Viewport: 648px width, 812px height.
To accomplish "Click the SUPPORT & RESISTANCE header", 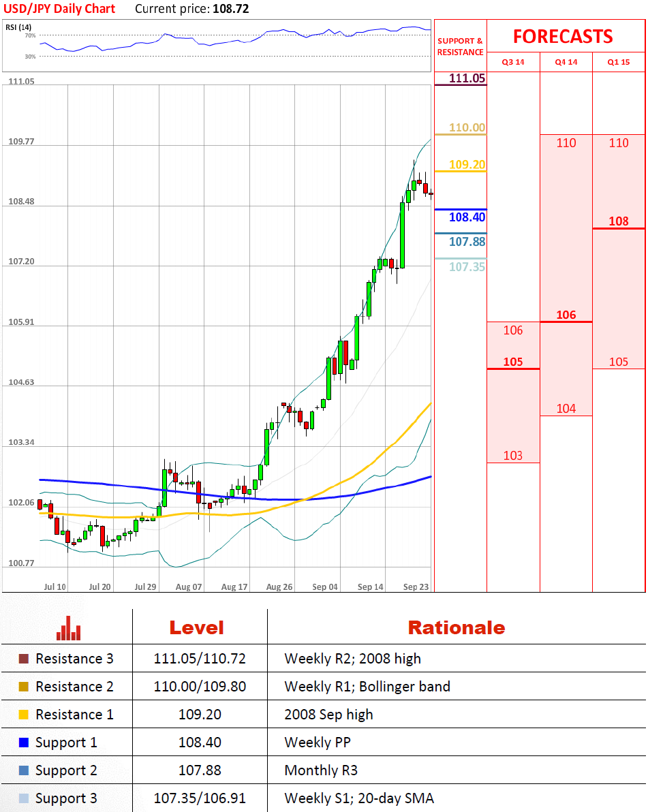I will (460, 46).
